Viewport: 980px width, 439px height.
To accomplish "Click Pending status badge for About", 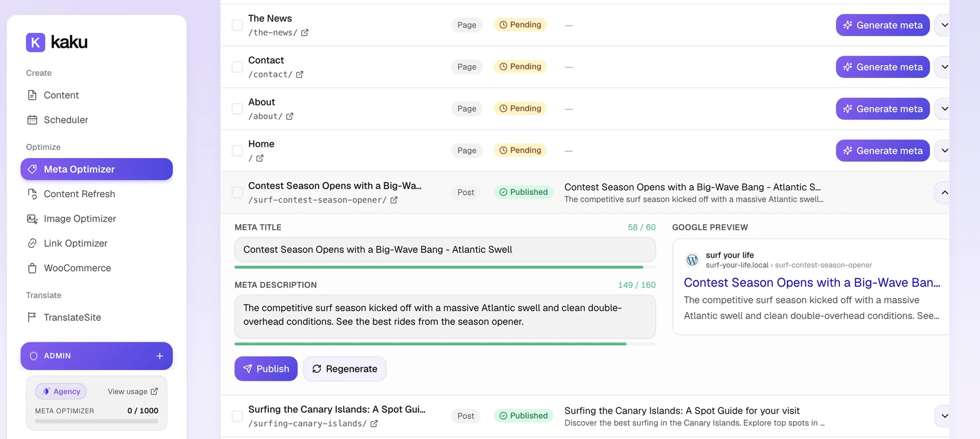I will point(520,108).
